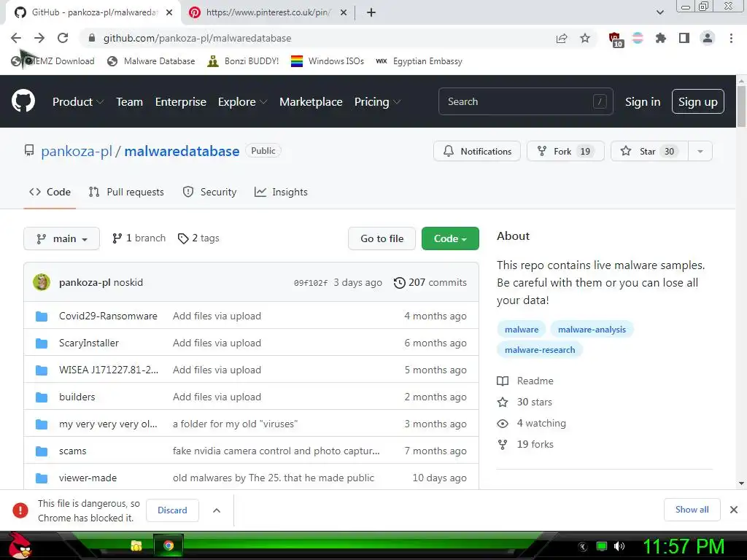747x560 pixels.
Task: Click the scams folder icon
Action: pyautogui.click(x=42, y=451)
